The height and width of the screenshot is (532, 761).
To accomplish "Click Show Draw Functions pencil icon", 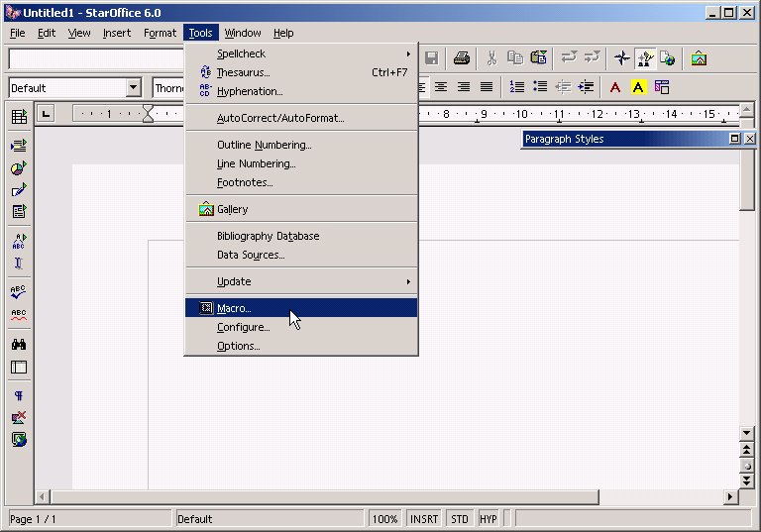I will pos(19,190).
